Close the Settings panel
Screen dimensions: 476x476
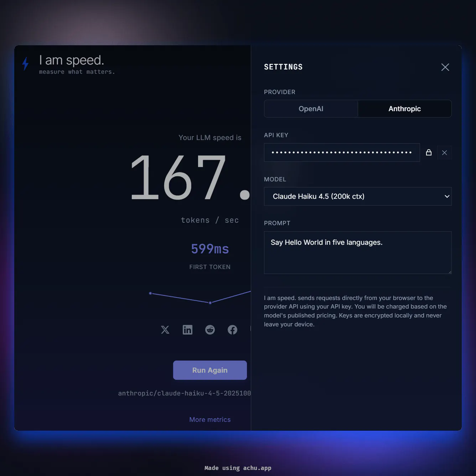445,67
